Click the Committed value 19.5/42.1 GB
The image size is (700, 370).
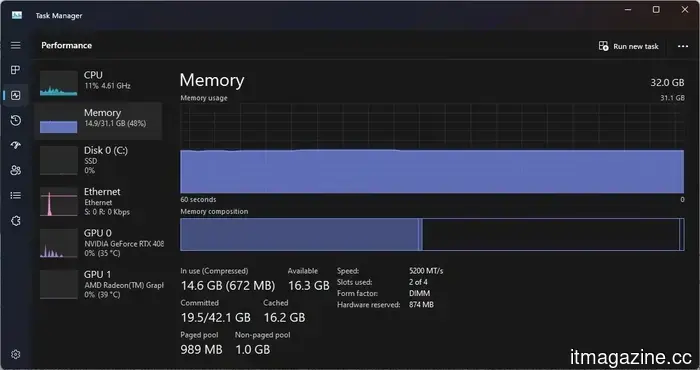(216, 318)
